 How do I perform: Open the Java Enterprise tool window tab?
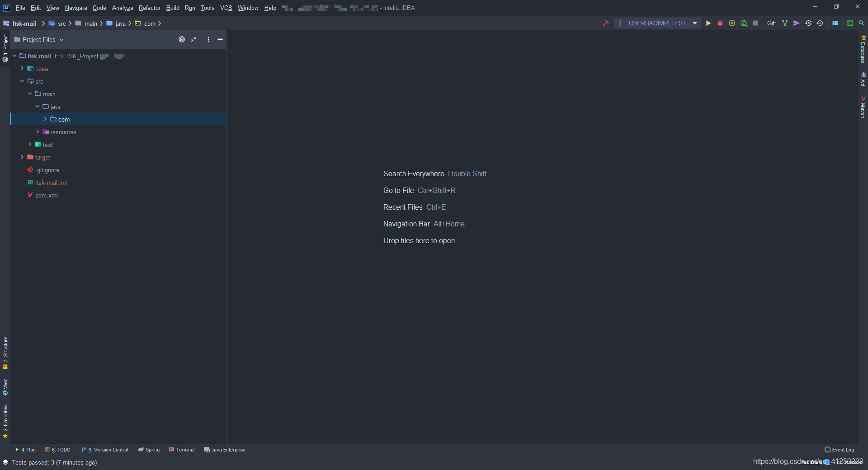point(225,450)
